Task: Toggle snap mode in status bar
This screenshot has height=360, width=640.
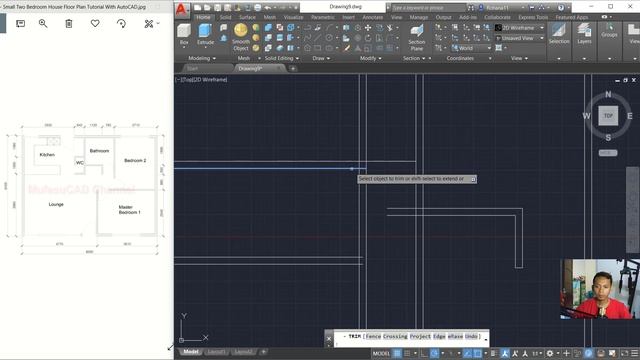Action: [407, 353]
